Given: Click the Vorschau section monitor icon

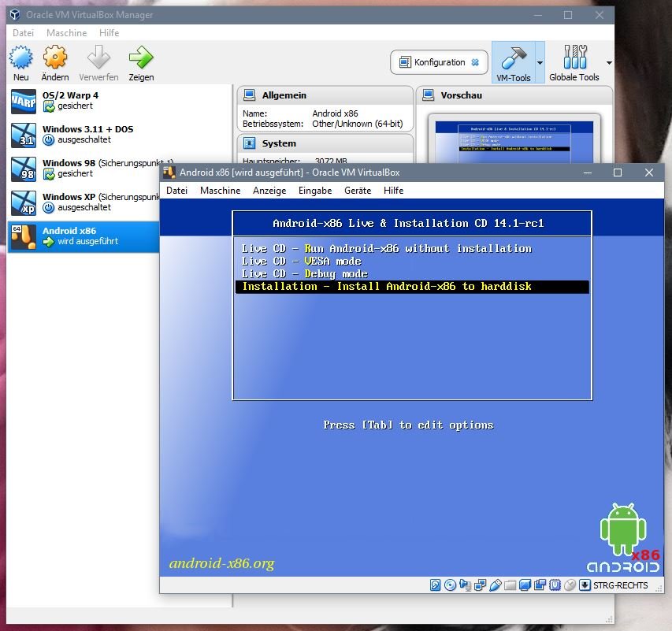Looking at the screenshot, I should click(x=428, y=95).
